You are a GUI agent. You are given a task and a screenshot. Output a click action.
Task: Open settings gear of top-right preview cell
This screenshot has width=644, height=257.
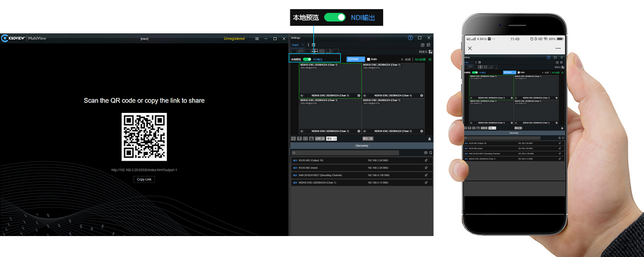tap(422, 95)
